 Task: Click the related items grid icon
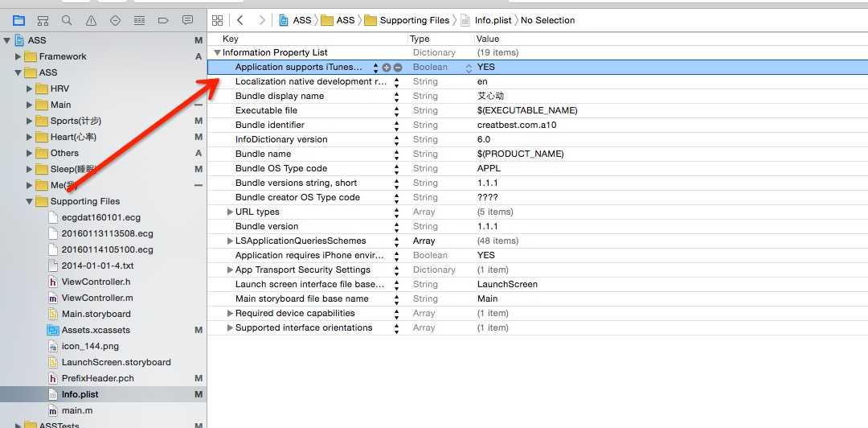[x=218, y=20]
